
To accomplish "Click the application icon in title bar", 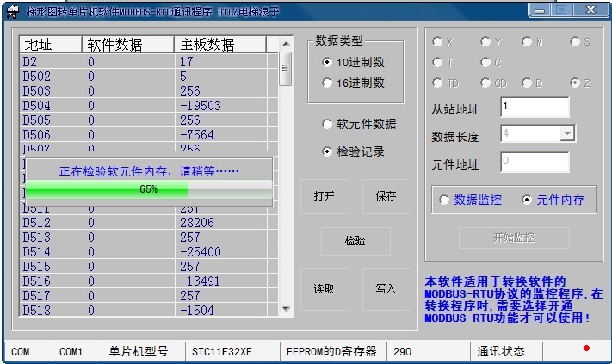I will [x=12, y=10].
